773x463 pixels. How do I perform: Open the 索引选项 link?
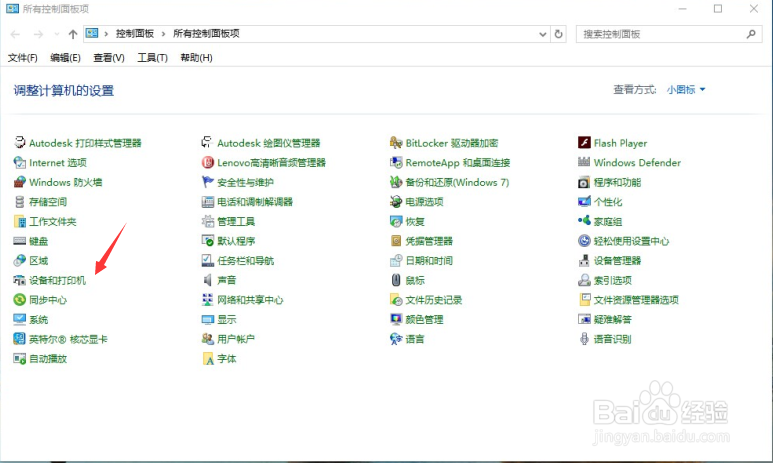coord(613,280)
